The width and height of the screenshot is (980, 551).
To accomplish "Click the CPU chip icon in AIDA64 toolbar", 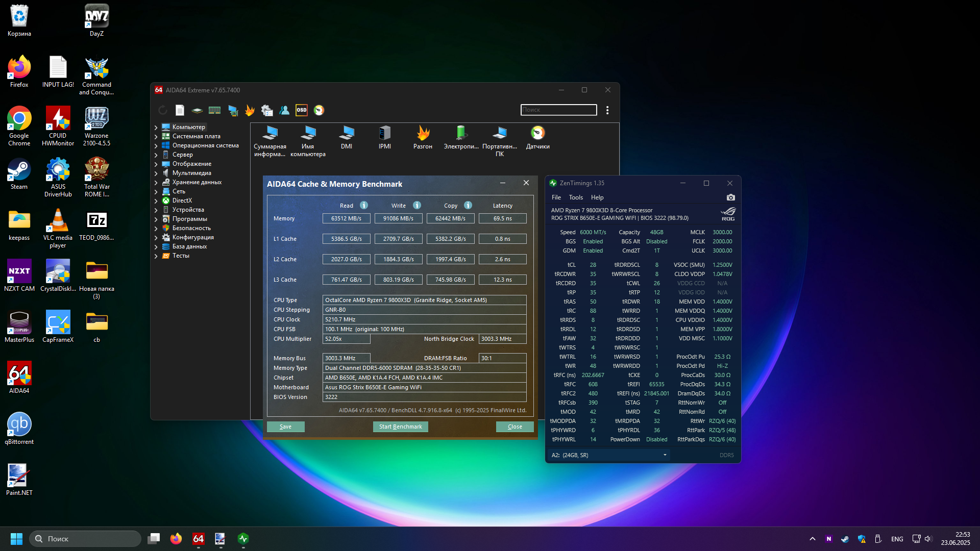I will [x=197, y=110].
